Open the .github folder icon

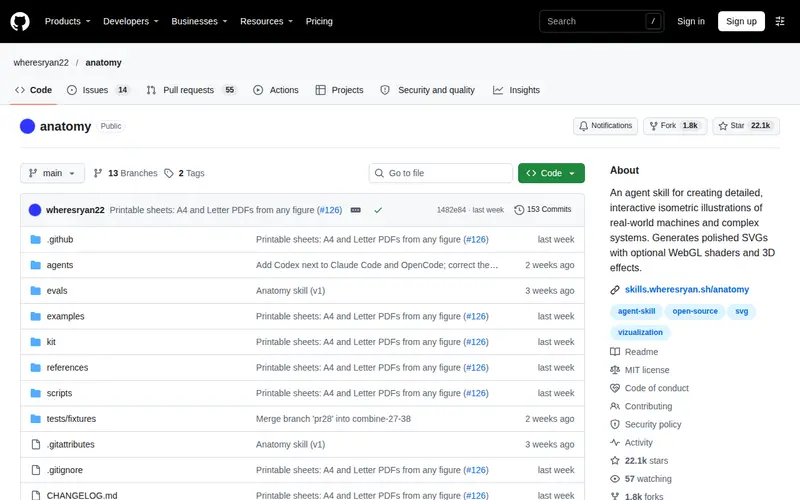(x=35, y=239)
